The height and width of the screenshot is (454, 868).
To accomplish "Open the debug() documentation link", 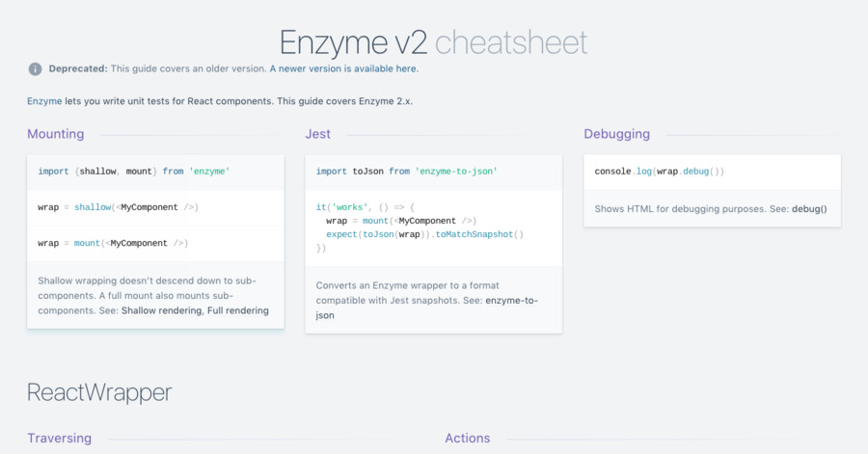I will (x=809, y=209).
